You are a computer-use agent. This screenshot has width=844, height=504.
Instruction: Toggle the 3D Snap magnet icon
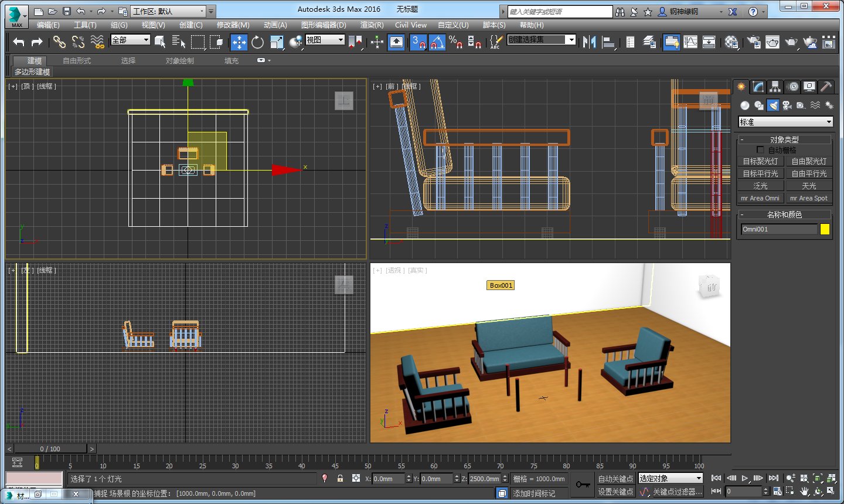(x=417, y=42)
